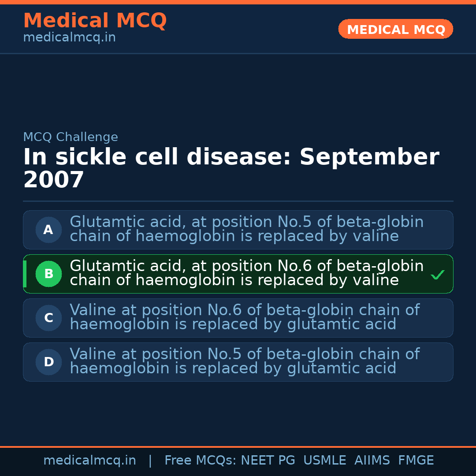Image resolution: width=476 pixels, height=476 pixels.
Task: Open medicalmcq.in link under the header title
Action: pos(69,38)
